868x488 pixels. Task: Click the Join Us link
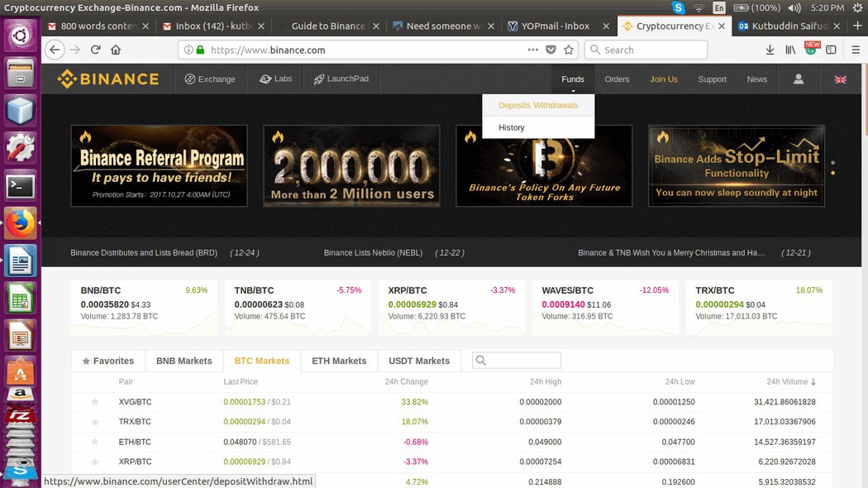click(x=664, y=79)
